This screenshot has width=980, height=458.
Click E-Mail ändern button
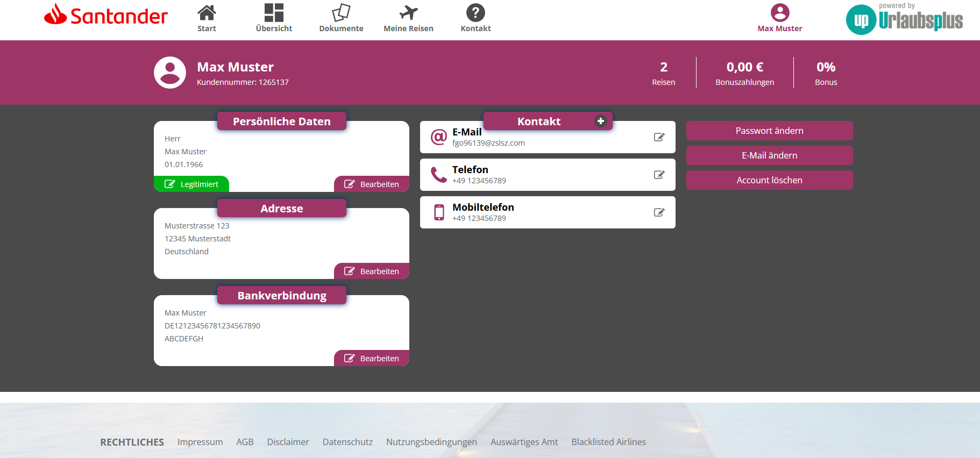(x=770, y=155)
